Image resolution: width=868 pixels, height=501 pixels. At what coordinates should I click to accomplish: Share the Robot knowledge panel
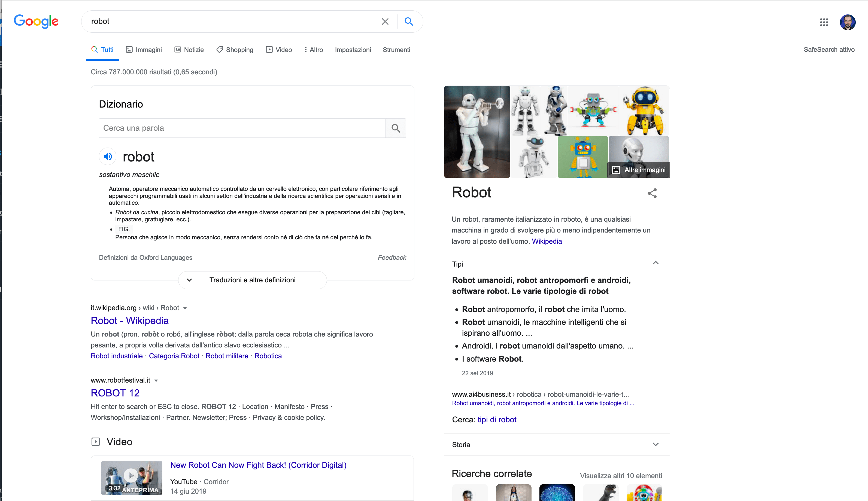tap(652, 193)
